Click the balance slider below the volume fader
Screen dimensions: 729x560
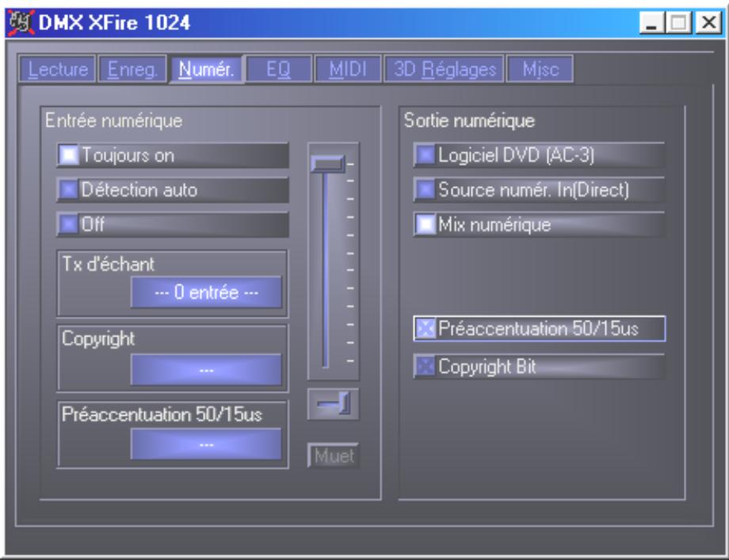[x=333, y=404]
